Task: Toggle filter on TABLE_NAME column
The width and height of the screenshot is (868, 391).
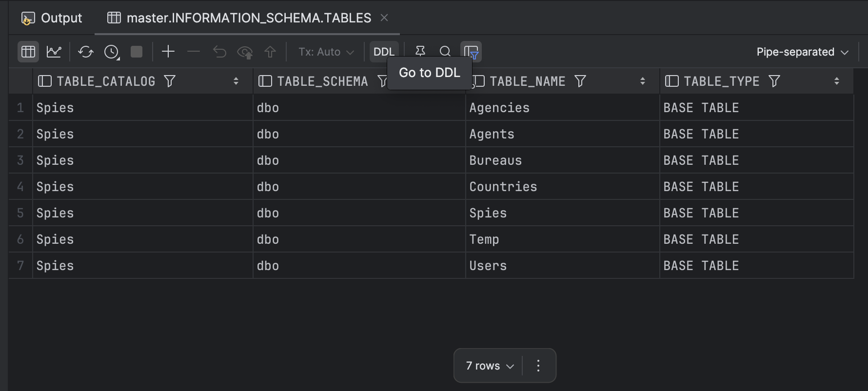Action: (x=580, y=81)
